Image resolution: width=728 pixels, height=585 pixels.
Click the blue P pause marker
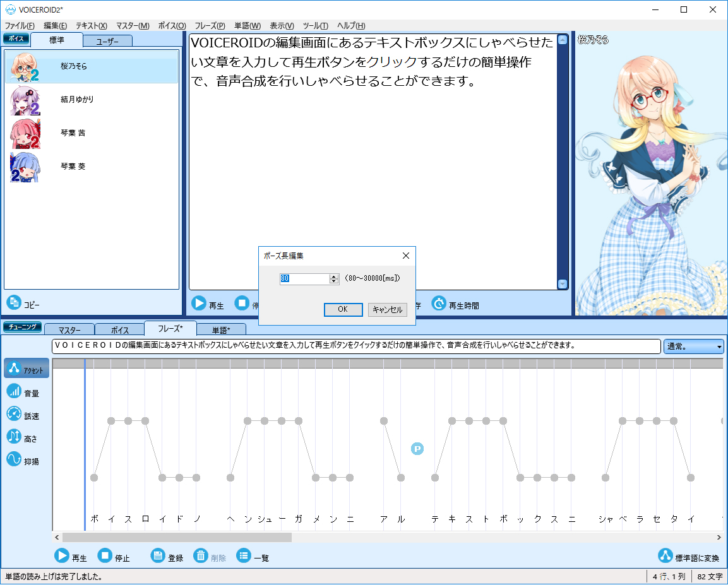click(x=417, y=449)
